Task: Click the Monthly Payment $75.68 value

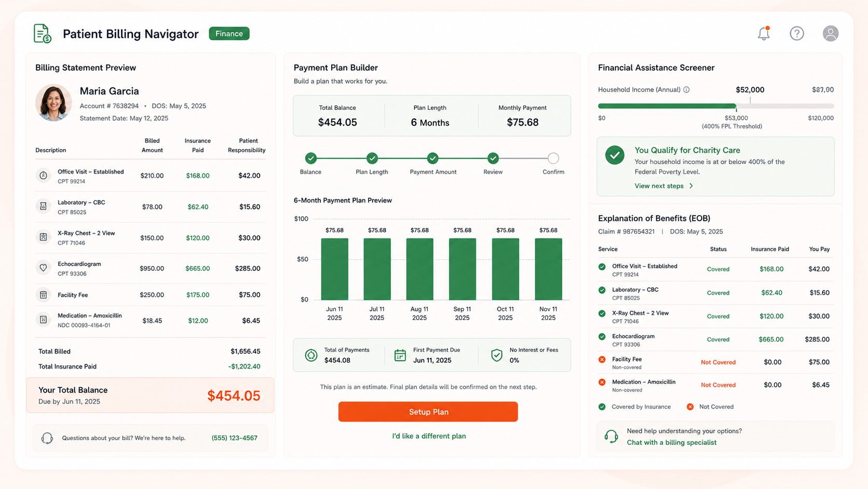Action: (522, 122)
